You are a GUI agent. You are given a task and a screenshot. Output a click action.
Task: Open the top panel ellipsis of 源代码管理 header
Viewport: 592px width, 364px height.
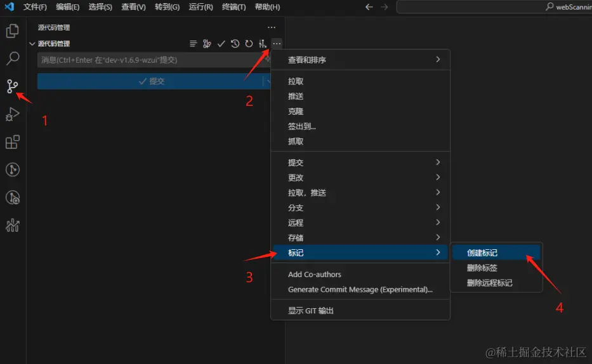click(272, 27)
